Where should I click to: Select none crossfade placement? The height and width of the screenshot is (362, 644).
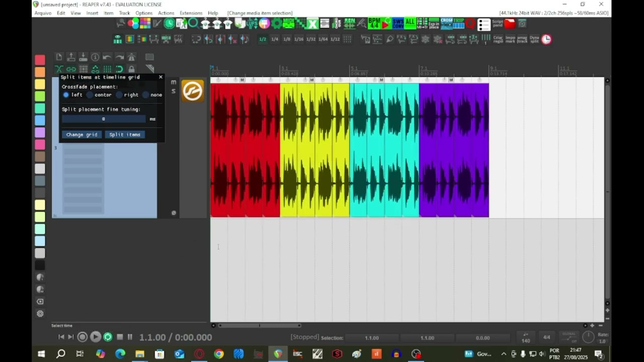(145, 95)
